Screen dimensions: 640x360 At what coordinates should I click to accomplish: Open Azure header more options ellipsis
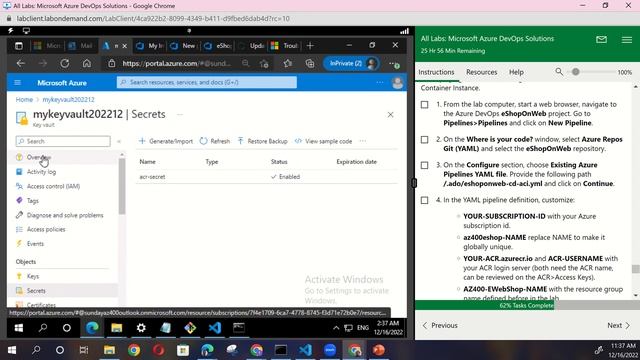[x=380, y=82]
